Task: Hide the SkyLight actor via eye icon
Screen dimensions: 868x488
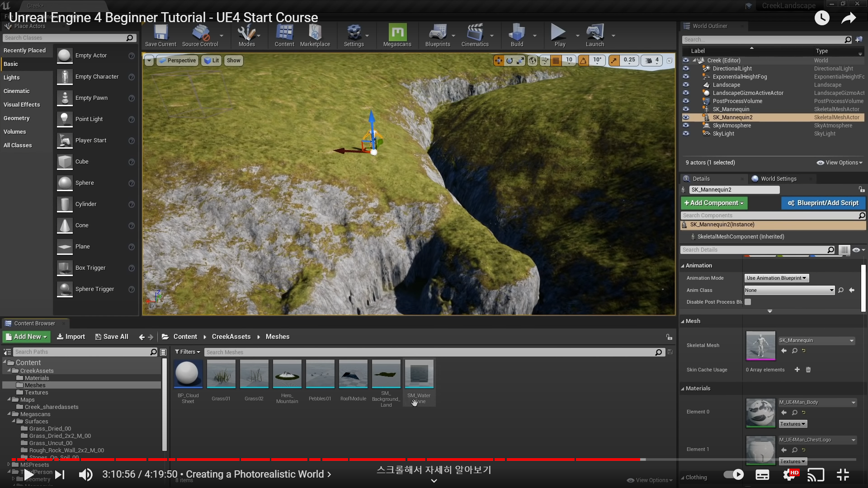Action: [x=686, y=134]
